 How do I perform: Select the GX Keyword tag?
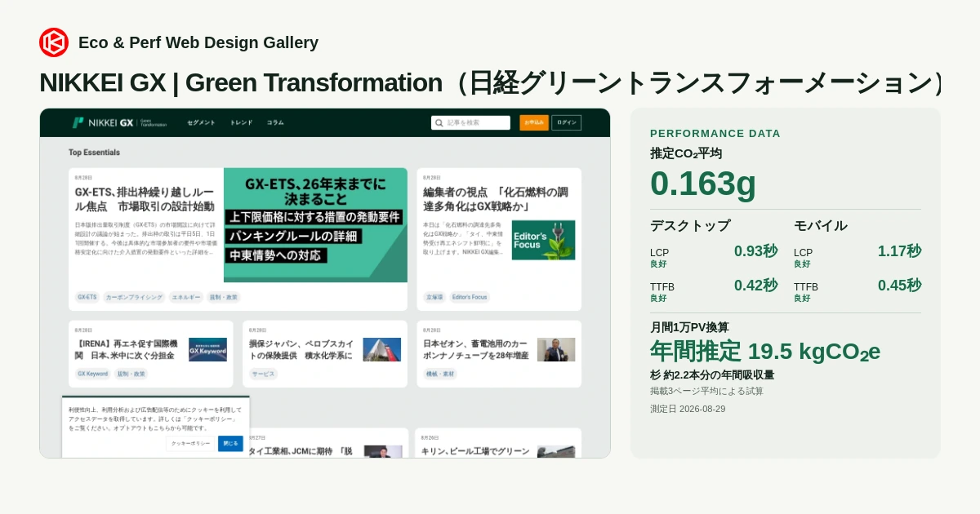point(93,374)
